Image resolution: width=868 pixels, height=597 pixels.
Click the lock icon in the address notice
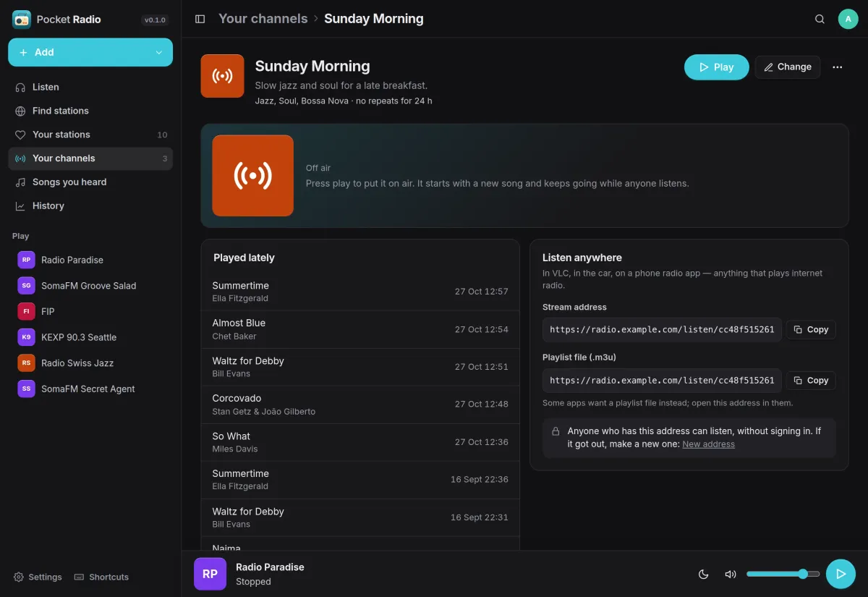(556, 431)
